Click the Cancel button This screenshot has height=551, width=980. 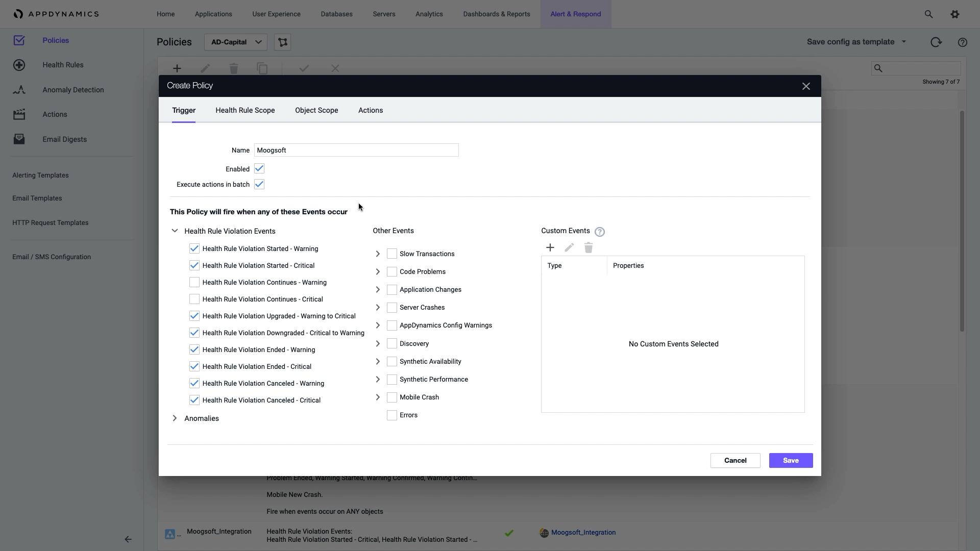736,460
